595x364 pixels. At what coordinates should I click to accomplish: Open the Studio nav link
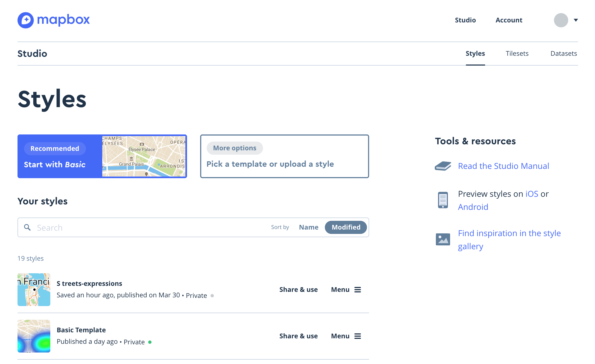click(x=465, y=20)
